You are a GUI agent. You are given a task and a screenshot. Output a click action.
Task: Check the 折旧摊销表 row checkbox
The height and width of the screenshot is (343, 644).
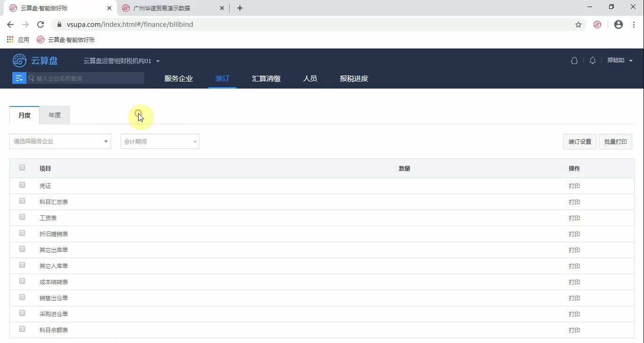click(22, 233)
